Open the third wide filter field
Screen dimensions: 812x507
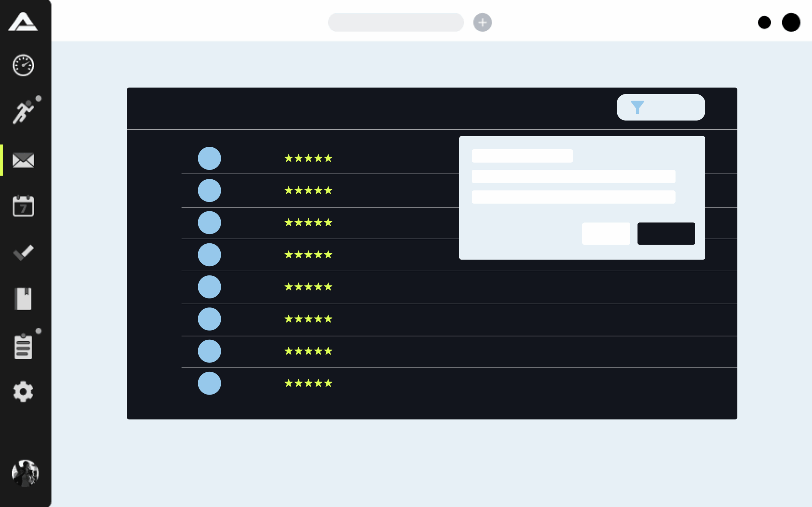tap(573, 197)
